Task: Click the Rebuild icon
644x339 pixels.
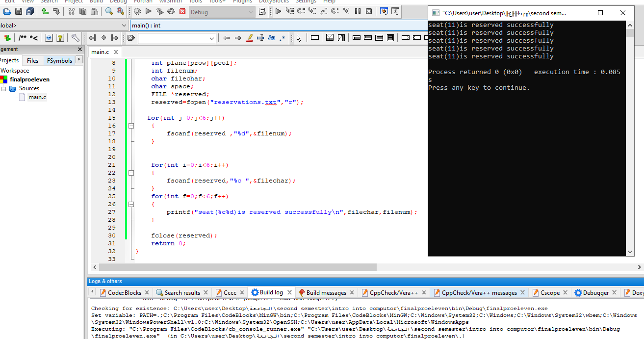Action: pos(171,11)
